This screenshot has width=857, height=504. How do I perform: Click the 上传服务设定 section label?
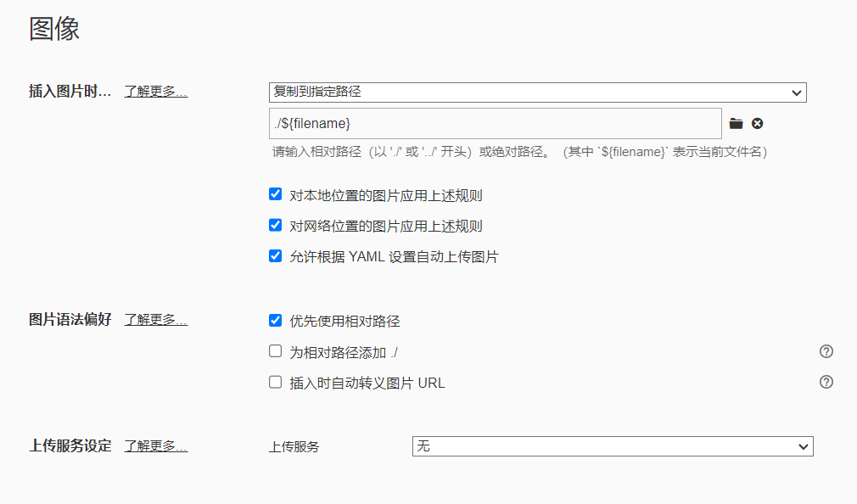coord(70,446)
